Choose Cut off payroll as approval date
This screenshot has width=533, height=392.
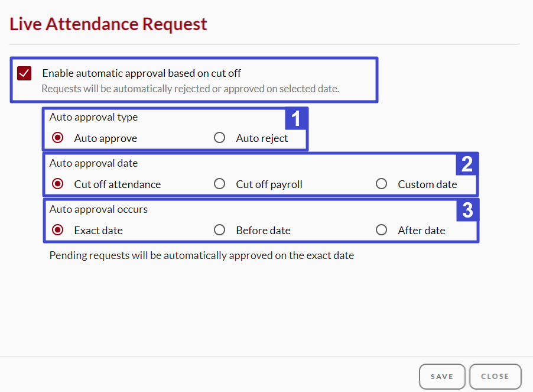click(x=220, y=184)
